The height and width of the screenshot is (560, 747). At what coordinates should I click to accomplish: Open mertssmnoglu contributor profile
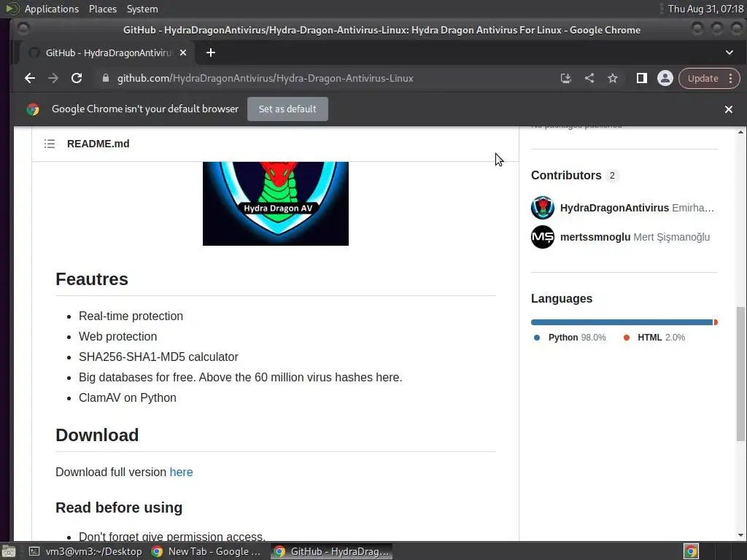point(595,237)
